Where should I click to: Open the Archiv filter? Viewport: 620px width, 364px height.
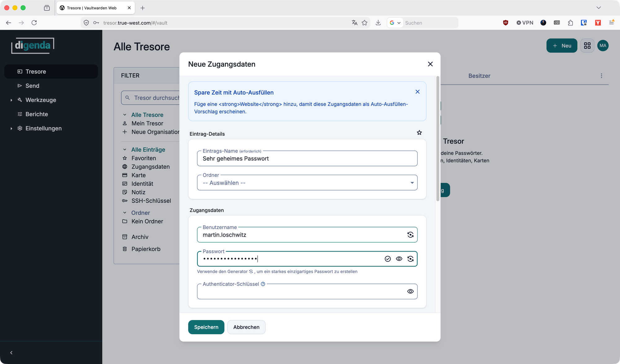pyautogui.click(x=140, y=237)
